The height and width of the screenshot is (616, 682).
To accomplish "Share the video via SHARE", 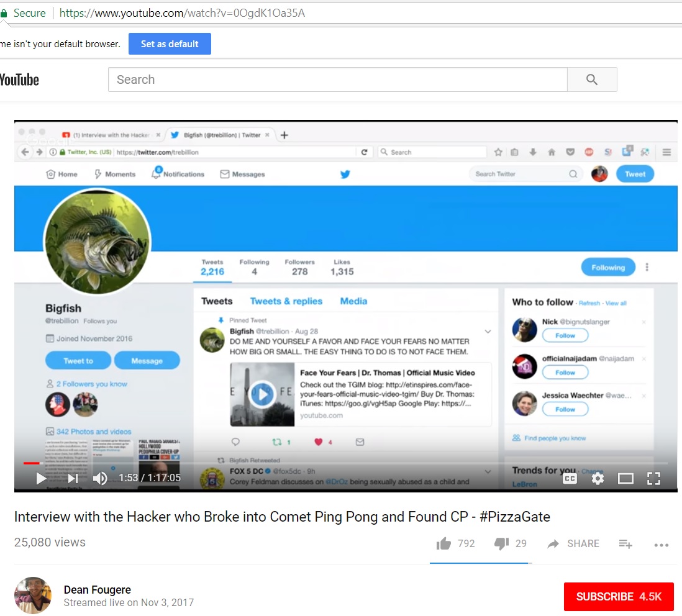I will [x=573, y=543].
